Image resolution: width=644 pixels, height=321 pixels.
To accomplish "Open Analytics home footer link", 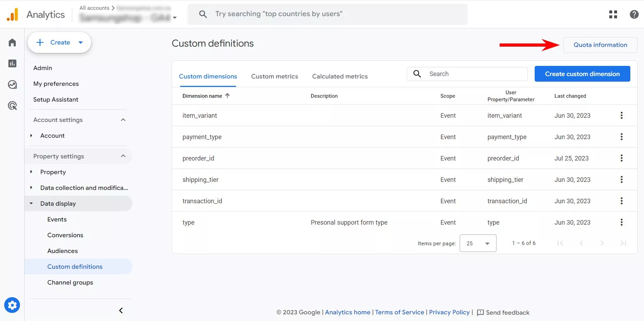I will pyautogui.click(x=348, y=312).
